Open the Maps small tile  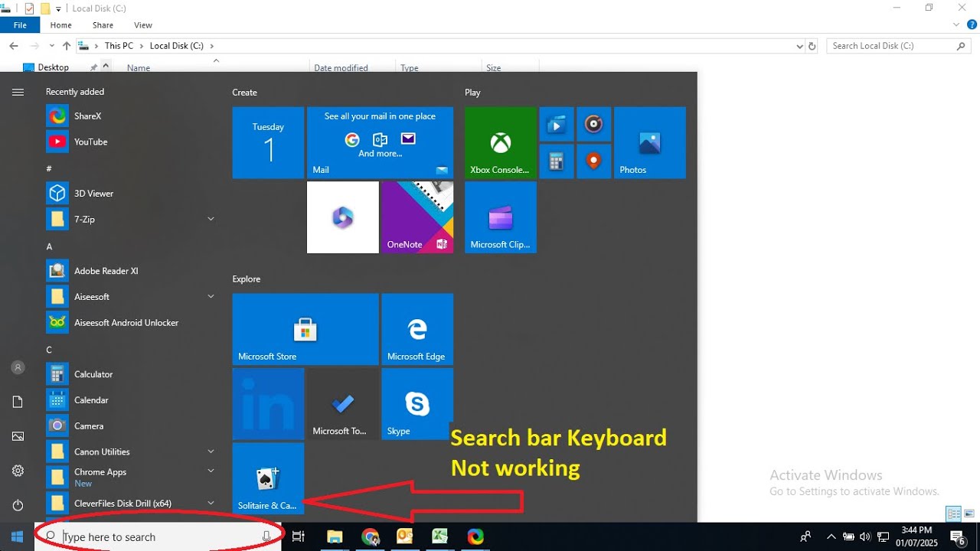(593, 161)
